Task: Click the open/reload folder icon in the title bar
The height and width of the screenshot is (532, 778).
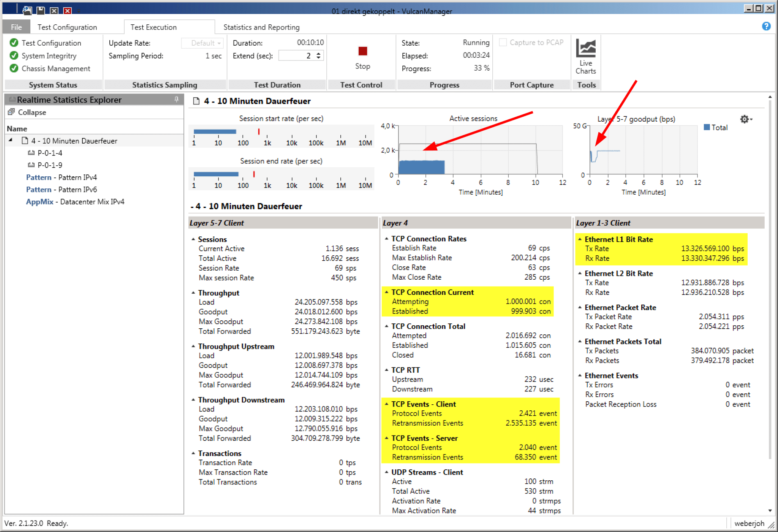Action: (27, 10)
